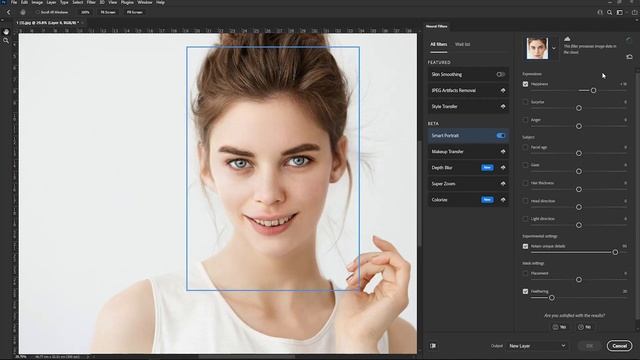Viewport: 640px width, 360px height.
Task: Select the Colorize filter name
Action: pos(440,200)
